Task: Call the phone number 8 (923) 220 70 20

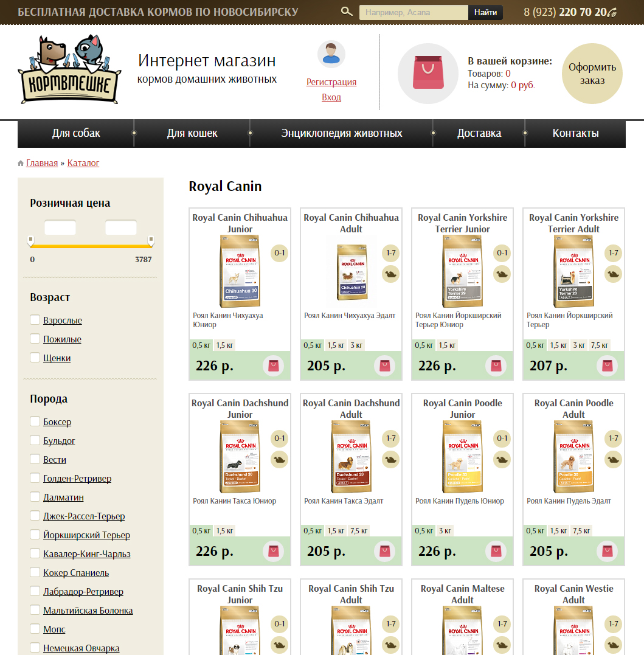Action: click(565, 12)
